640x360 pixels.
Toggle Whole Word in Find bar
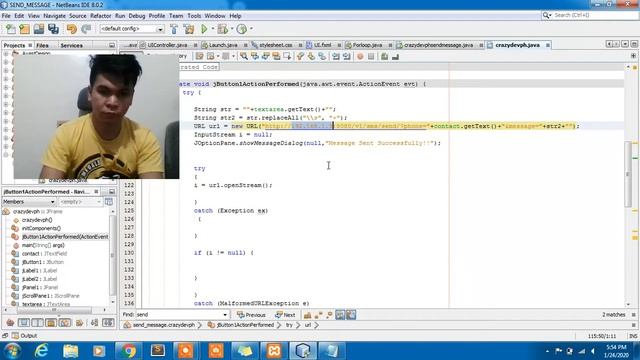(318, 315)
